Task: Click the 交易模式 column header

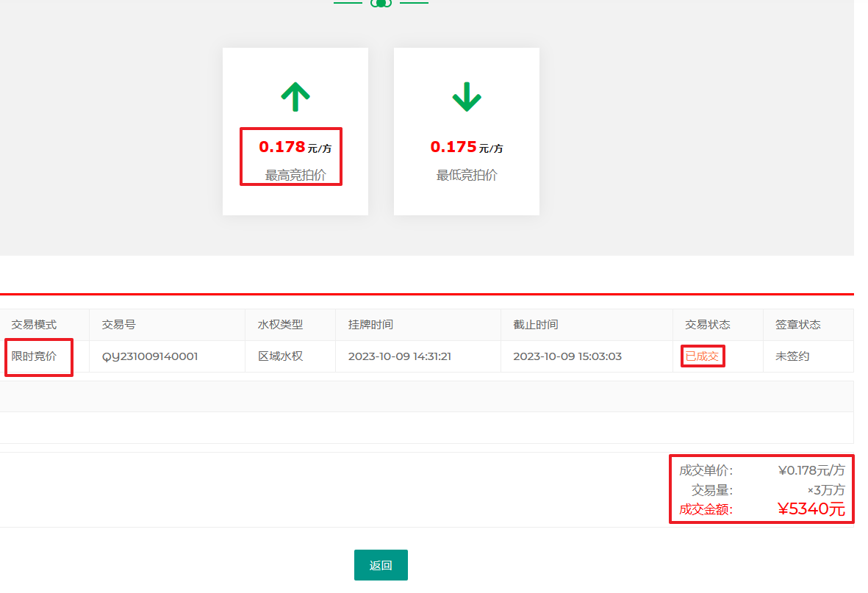Action: tap(34, 325)
